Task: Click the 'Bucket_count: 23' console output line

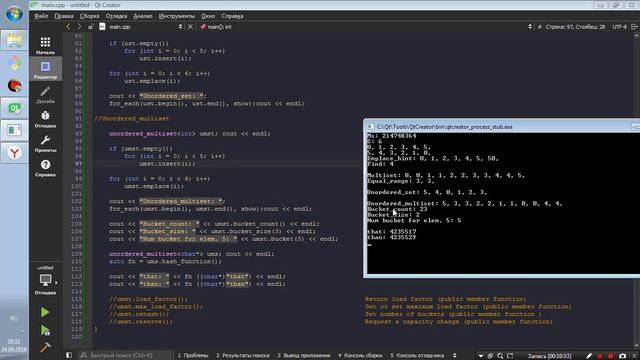Action: (397, 209)
